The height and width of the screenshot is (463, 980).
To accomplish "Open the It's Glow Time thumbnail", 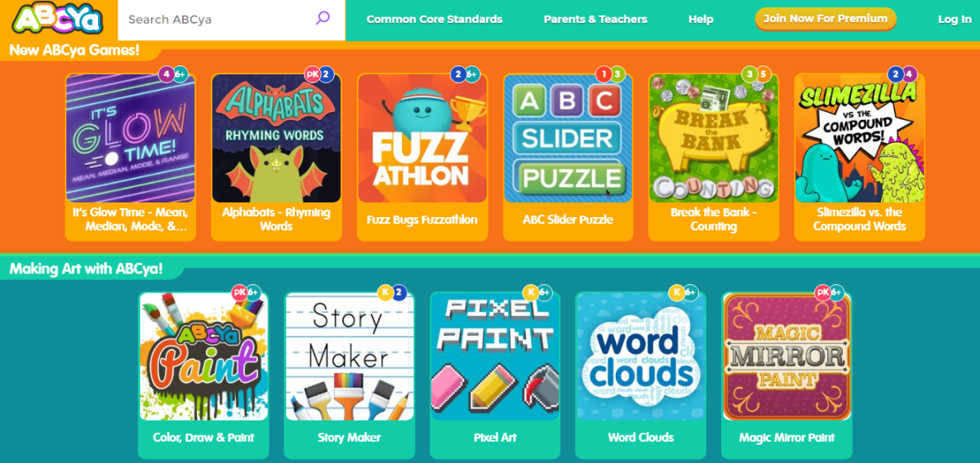I will pyautogui.click(x=131, y=138).
